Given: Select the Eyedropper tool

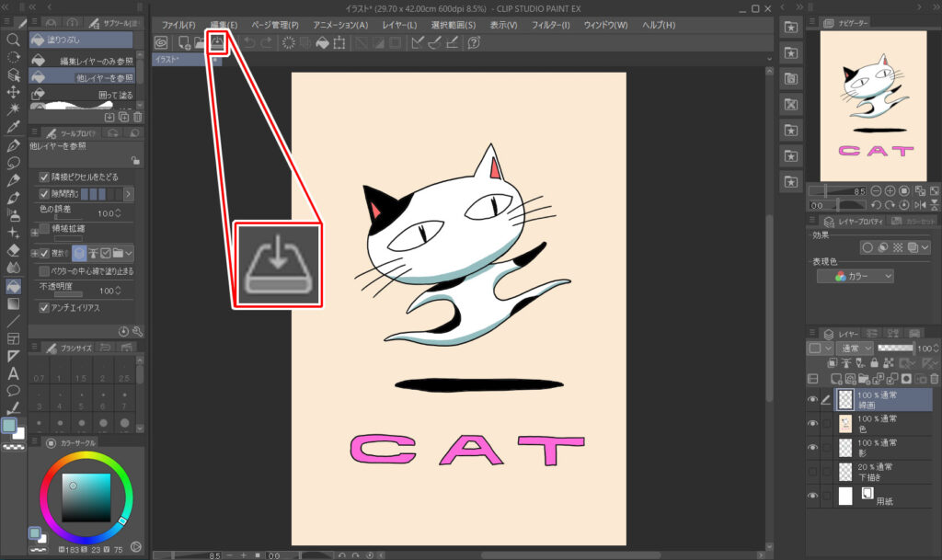Looking at the screenshot, I should coord(14,127).
